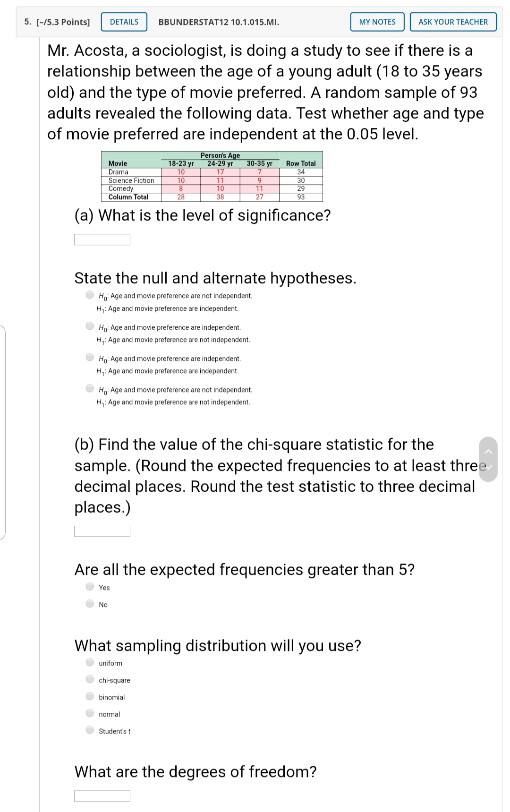Select hypothesis option with H0 independent, H1 not independent

coord(89,326)
